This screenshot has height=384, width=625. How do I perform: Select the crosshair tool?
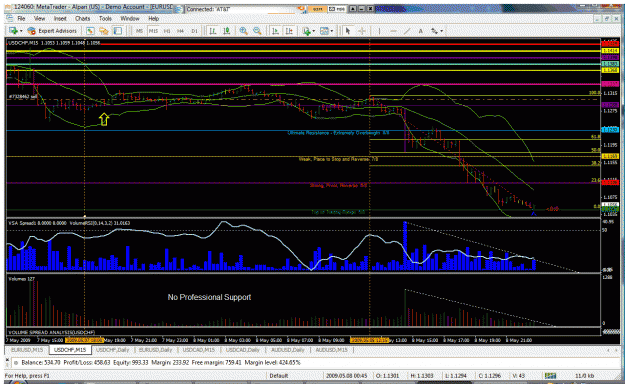point(362,31)
